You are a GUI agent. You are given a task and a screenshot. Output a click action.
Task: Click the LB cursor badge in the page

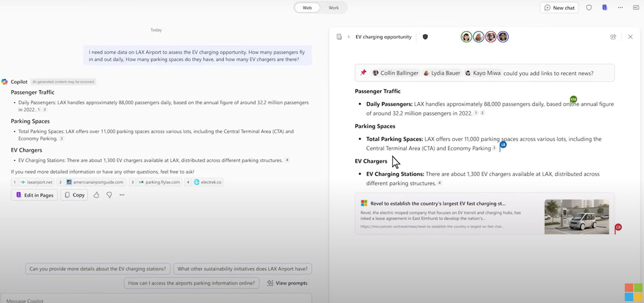pos(503,145)
